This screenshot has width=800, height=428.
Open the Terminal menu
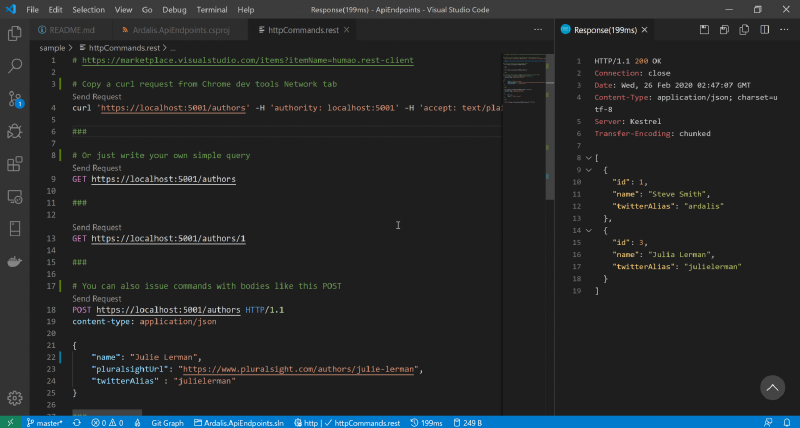click(212, 10)
